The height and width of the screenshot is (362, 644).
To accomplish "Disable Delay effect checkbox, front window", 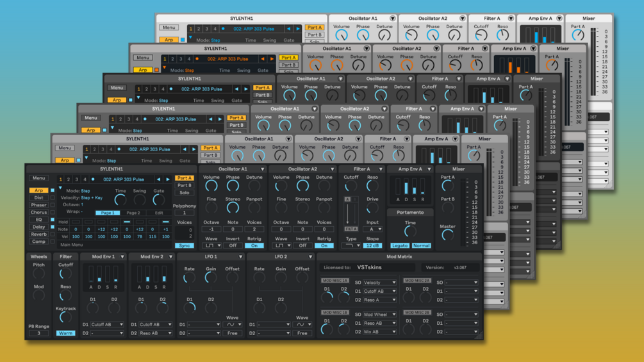I will [53, 227].
